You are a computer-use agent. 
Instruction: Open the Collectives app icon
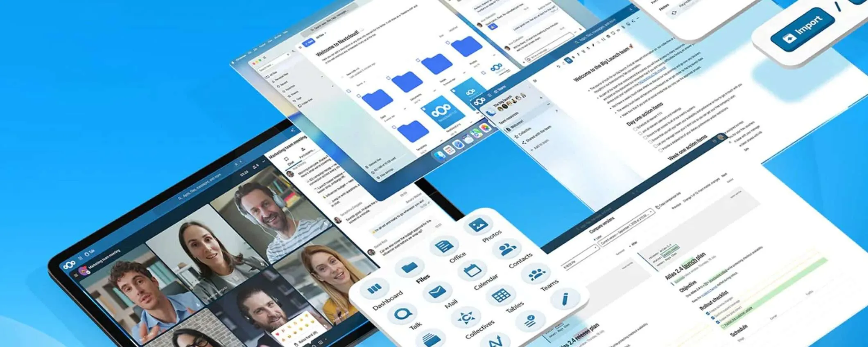(466, 318)
